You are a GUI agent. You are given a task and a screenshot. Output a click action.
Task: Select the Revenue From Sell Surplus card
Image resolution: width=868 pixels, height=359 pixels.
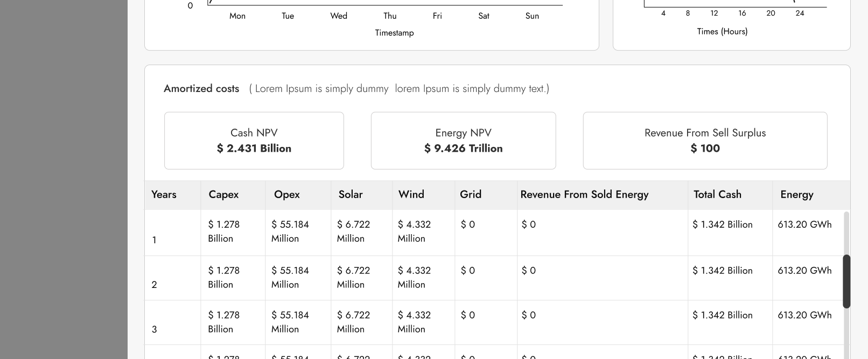point(705,140)
